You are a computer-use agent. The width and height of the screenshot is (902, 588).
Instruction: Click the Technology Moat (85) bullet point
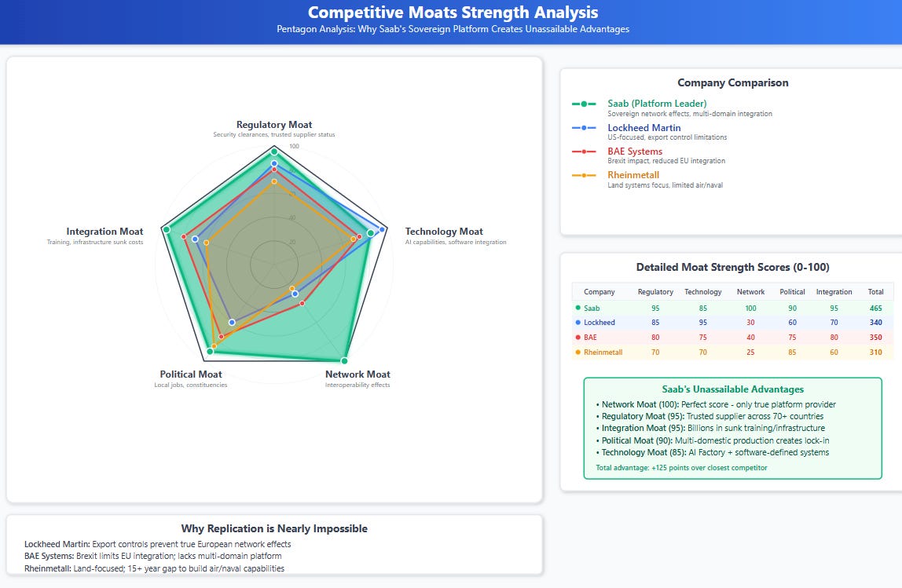(712, 452)
